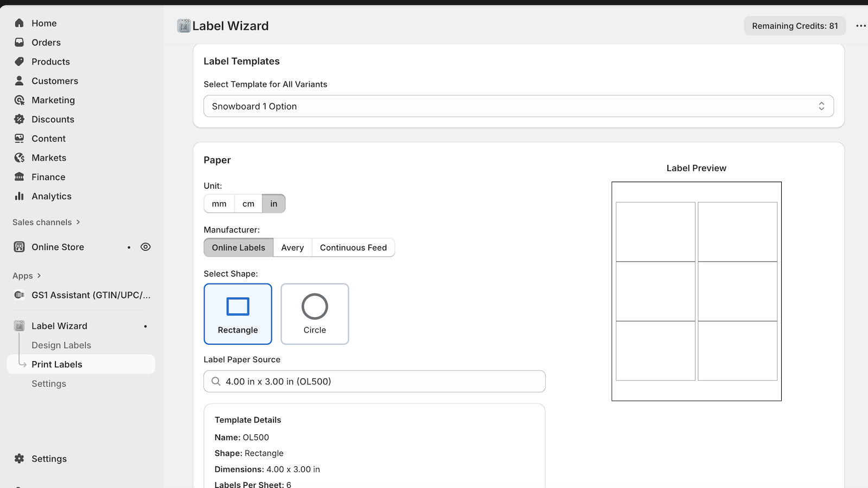Switch manufacturer to Avery

point(292,247)
